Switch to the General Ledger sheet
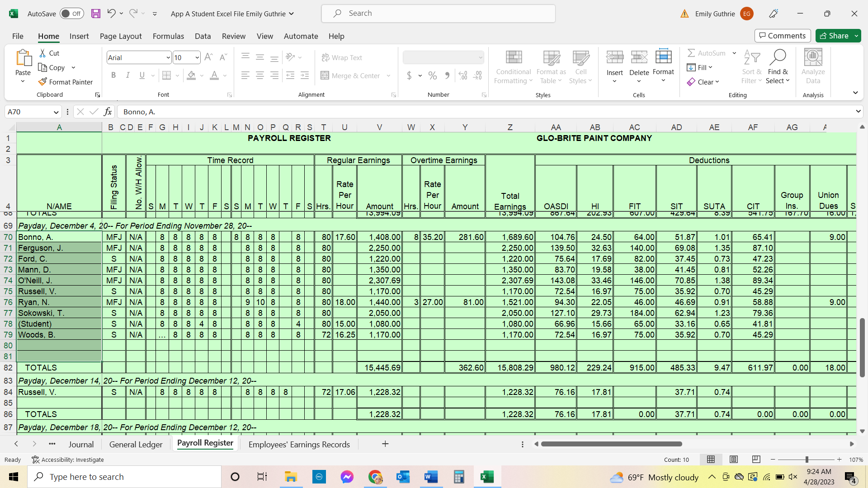The image size is (868, 488). [136, 444]
